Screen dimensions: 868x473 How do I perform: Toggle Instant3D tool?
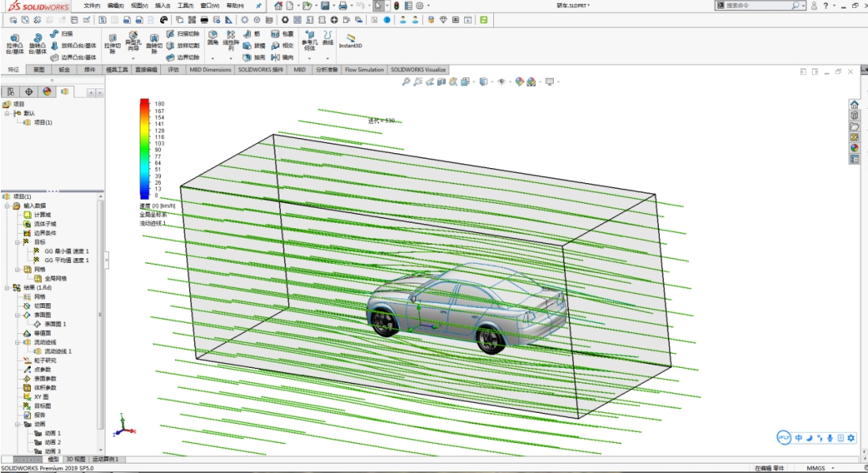[350, 41]
